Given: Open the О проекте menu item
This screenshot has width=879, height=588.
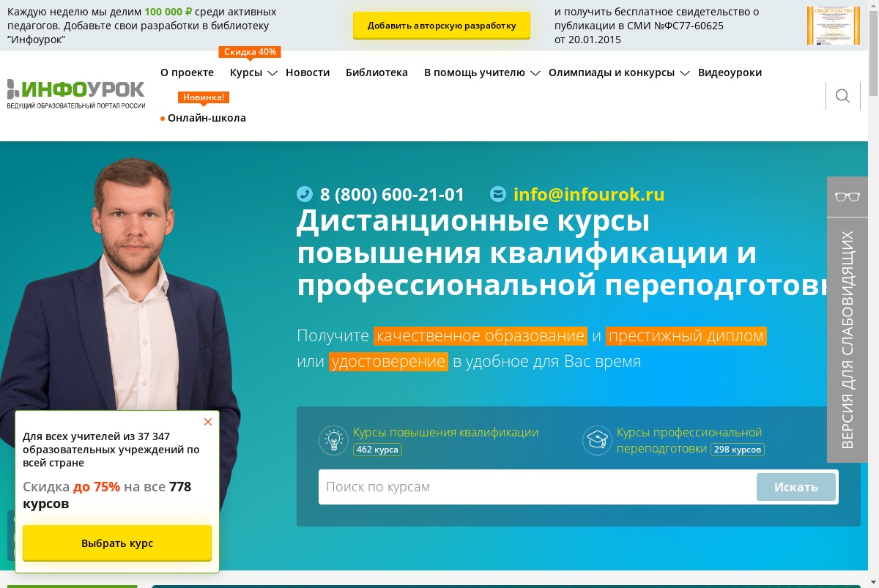Looking at the screenshot, I should (187, 72).
